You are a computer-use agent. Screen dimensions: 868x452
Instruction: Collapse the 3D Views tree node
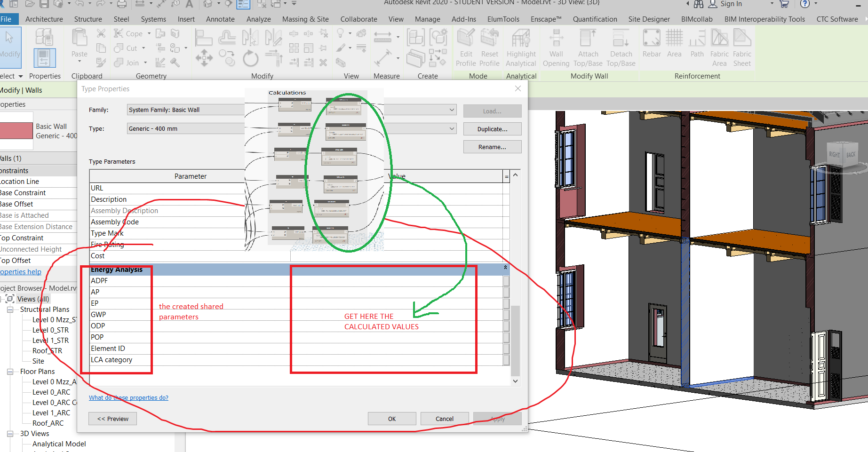coord(10,434)
